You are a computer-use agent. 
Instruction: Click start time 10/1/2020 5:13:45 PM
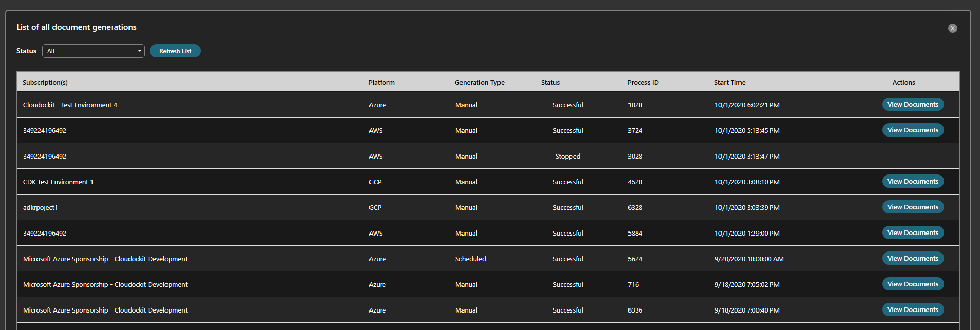point(747,130)
